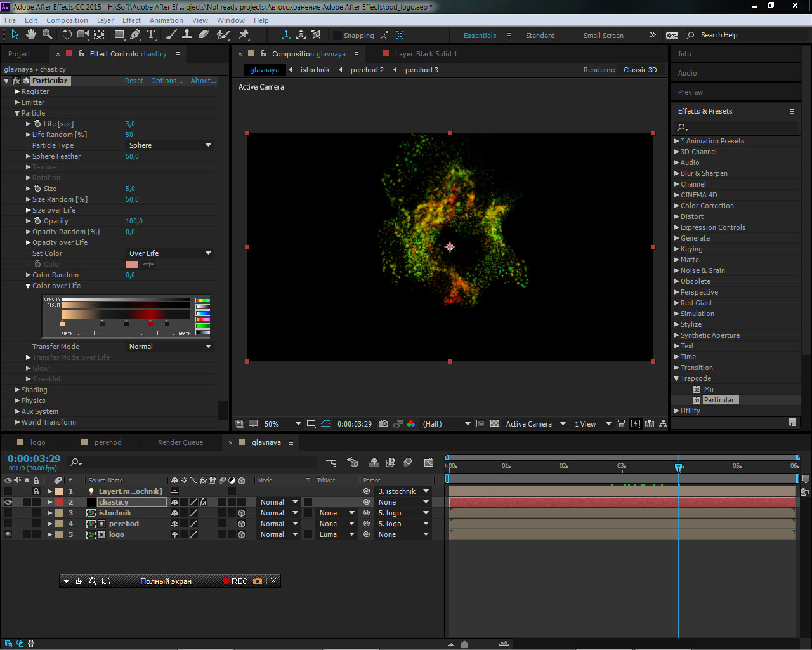The width and height of the screenshot is (812, 650).
Task: Click the Composition Mini-Flowchart icon in timeline
Action: 332,462
